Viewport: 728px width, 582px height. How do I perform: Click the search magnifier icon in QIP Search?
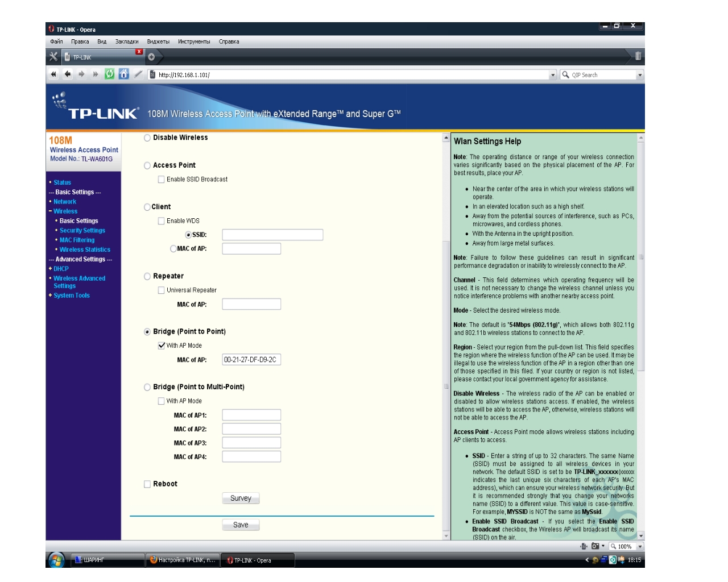(565, 74)
